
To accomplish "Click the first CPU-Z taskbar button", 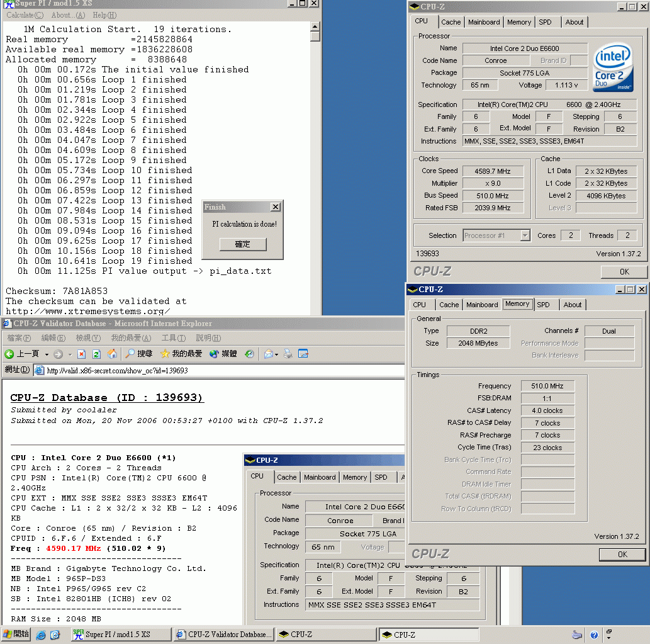I will point(326,635).
